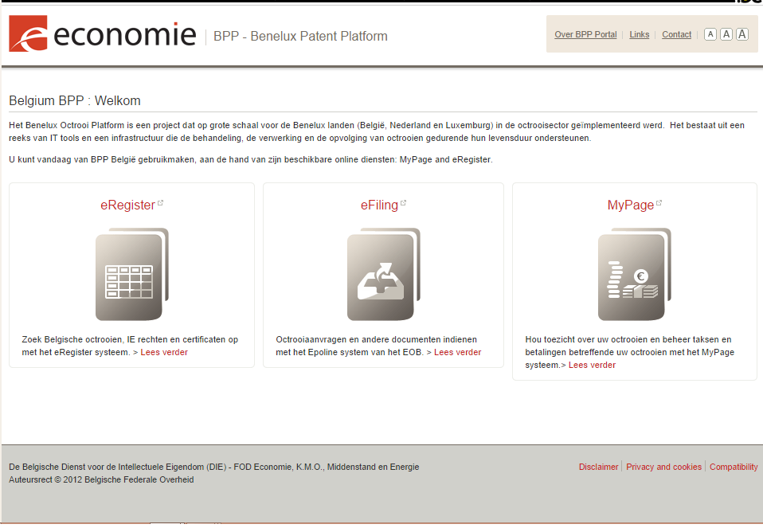763x532 pixels.
Task: Open the Over BPP Portal link
Action: coord(585,34)
